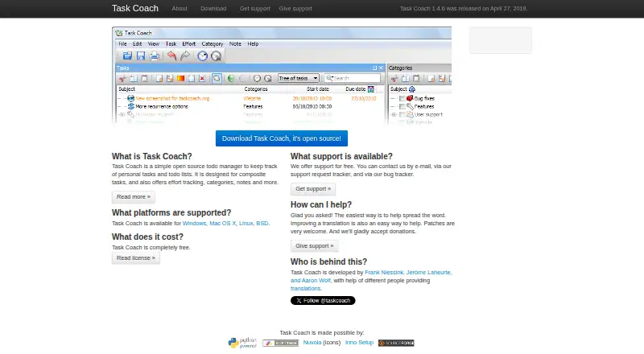
Task: Click Download Task Coach, it's open source! button
Action: coord(281,138)
